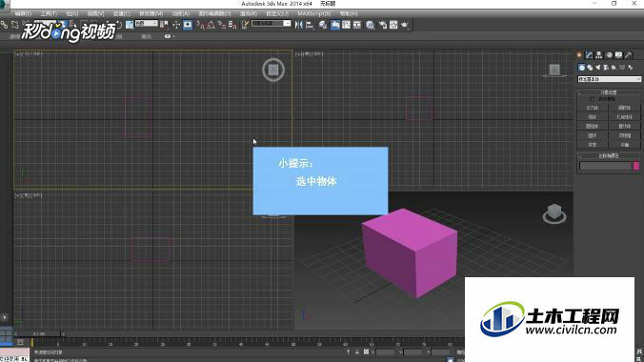Toggle the AutoGrid checkbox
Screen dimensions: 644x362
click(592, 99)
